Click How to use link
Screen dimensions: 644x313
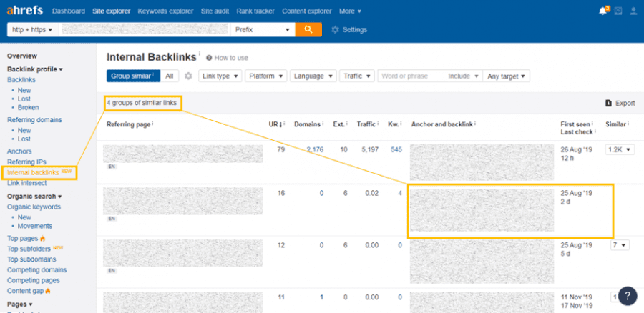[x=231, y=58]
